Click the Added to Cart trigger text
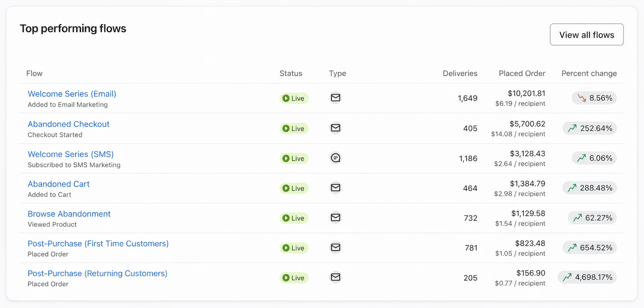This screenshot has width=644, height=308. (x=50, y=195)
